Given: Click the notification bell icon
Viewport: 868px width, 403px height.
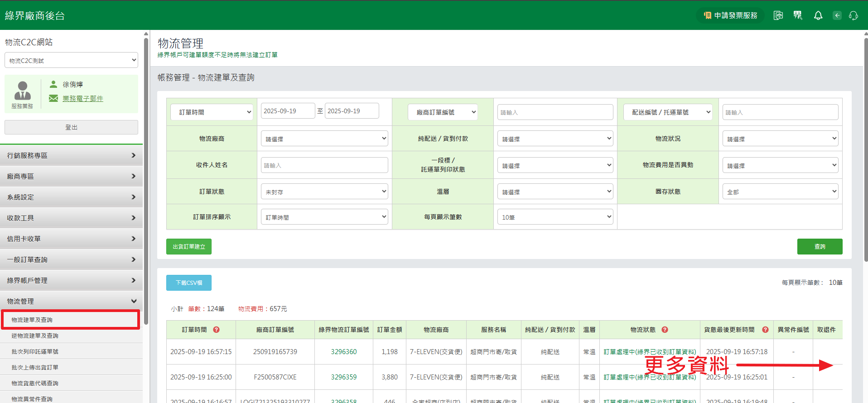Looking at the screenshot, I should coord(818,16).
